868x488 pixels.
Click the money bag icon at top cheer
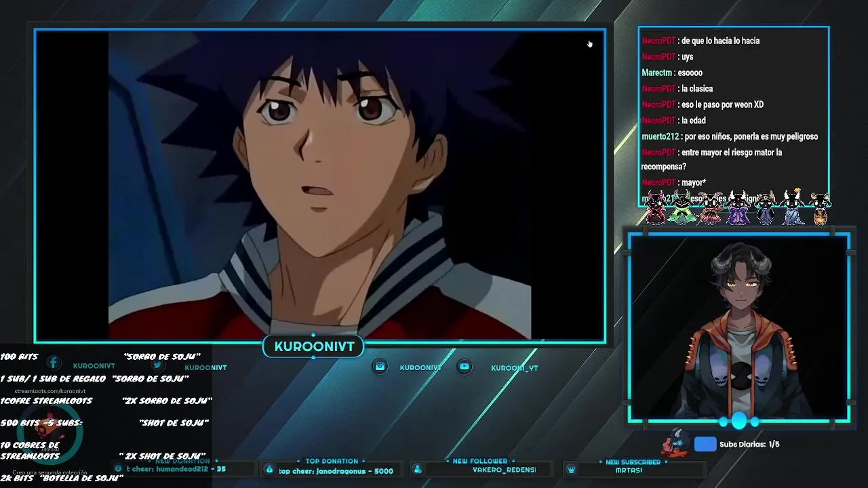pyautogui.click(x=269, y=470)
